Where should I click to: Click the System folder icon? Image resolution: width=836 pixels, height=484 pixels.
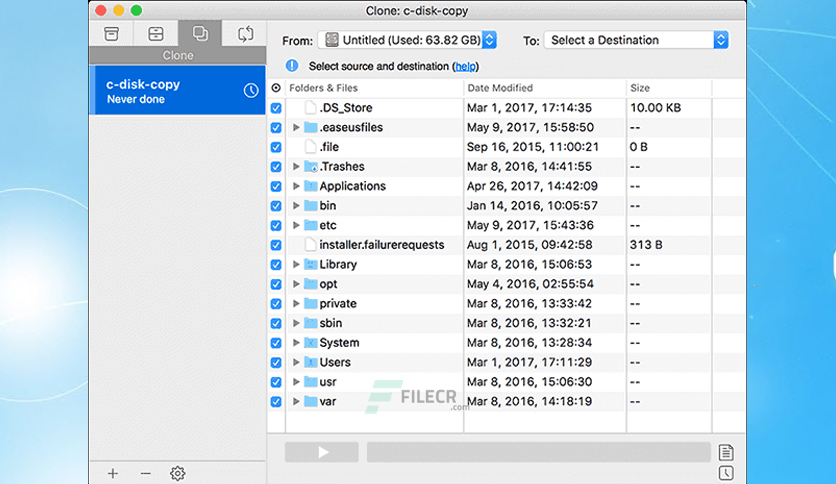310,343
